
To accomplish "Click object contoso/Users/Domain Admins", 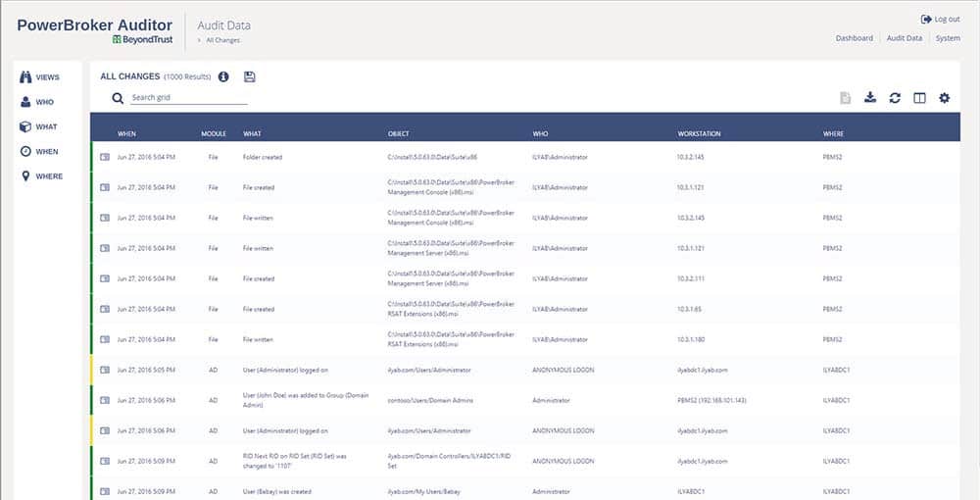I will coord(430,400).
